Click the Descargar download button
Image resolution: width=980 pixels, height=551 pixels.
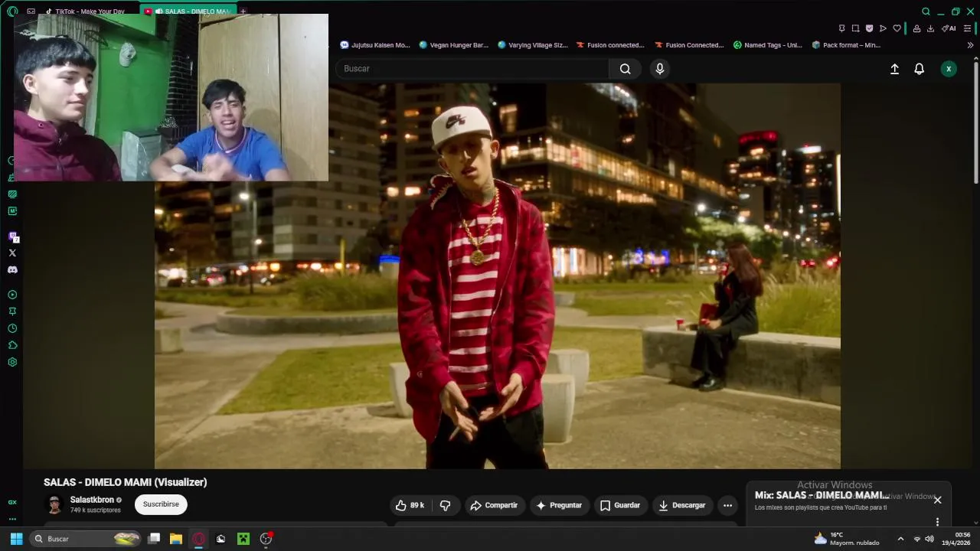point(682,505)
